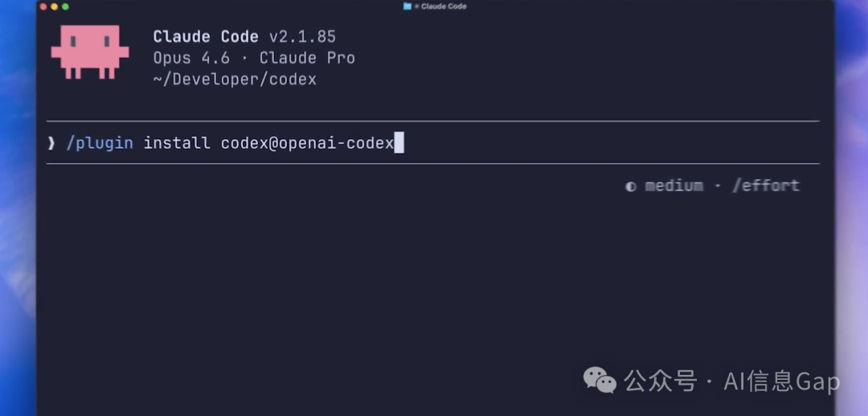Image resolution: width=868 pixels, height=416 pixels.
Task: Click the pink Claude Code mascot icon
Action: coord(89,51)
